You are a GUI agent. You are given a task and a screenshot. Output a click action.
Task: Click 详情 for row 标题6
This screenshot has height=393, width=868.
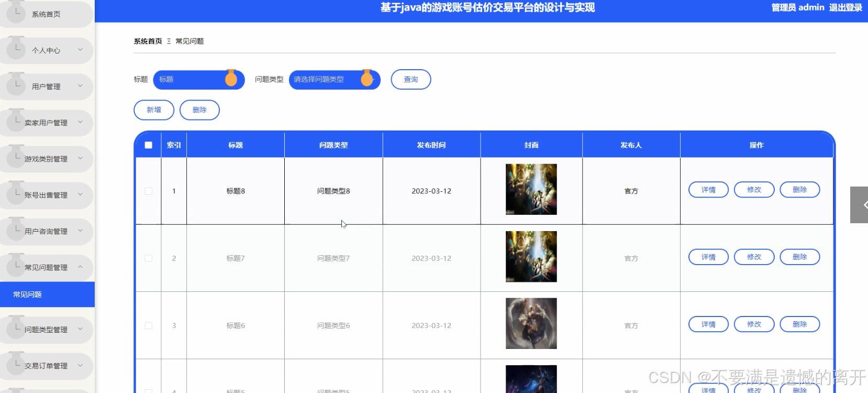point(708,324)
